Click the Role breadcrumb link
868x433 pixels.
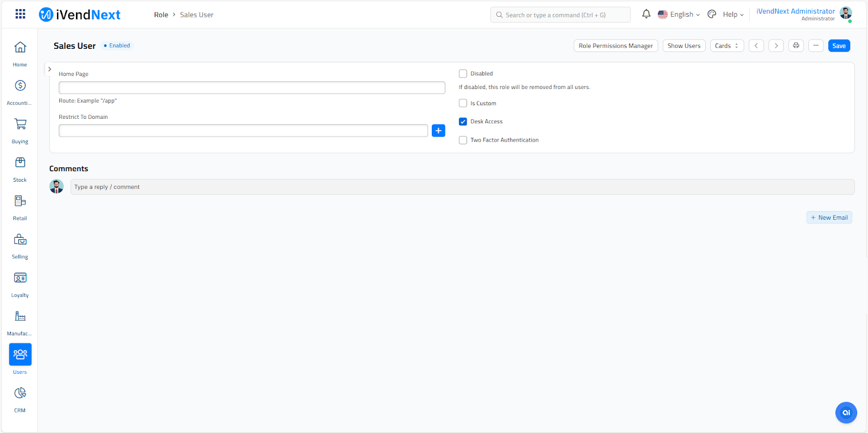161,15
